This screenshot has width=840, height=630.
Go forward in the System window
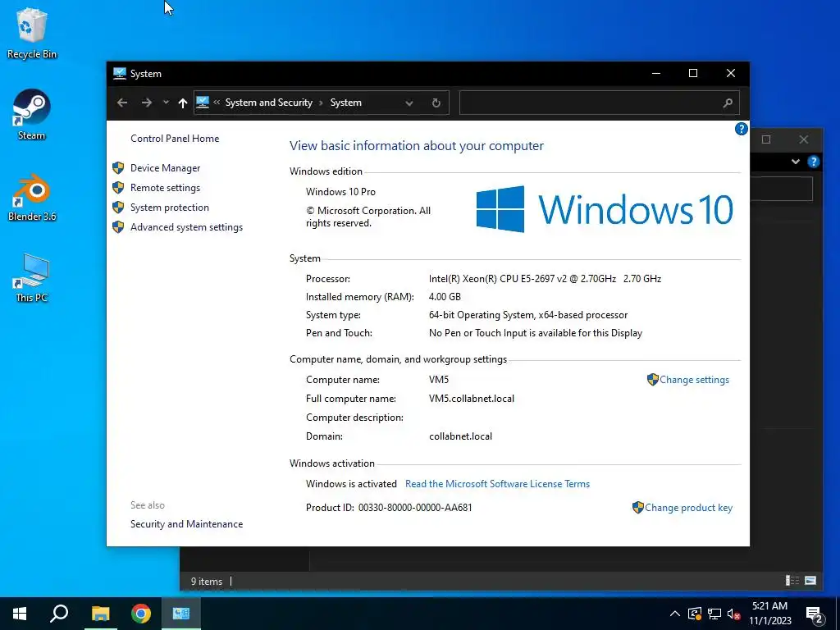click(146, 103)
